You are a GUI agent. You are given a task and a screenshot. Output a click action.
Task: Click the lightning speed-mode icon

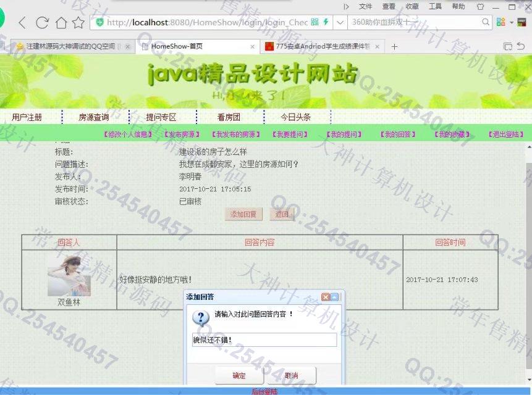(x=326, y=22)
